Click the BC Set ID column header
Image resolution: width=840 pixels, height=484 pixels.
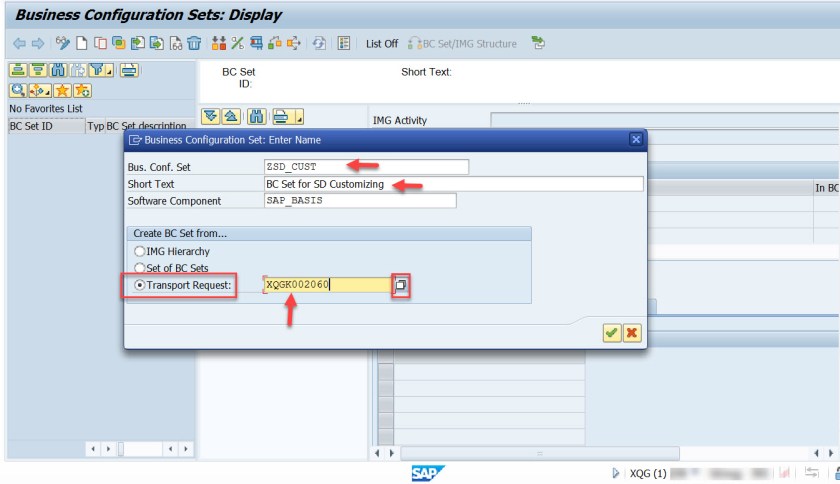click(47, 126)
